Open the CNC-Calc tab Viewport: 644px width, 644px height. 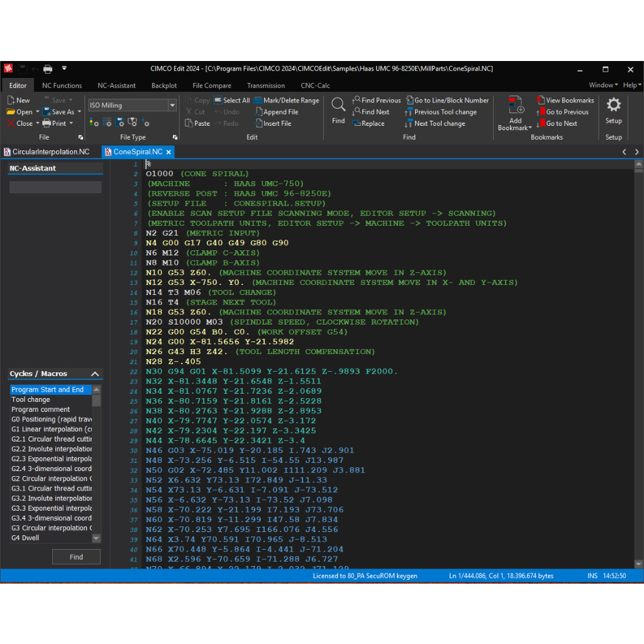[x=316, y=86]
